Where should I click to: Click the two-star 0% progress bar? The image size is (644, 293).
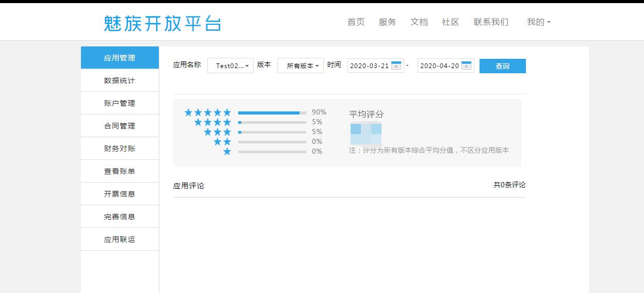click(272, 142)
